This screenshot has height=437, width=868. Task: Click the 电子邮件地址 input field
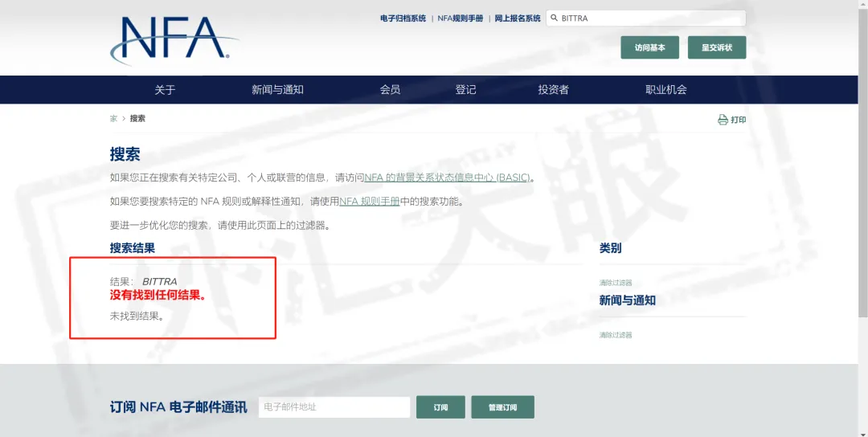click(334, 407)
